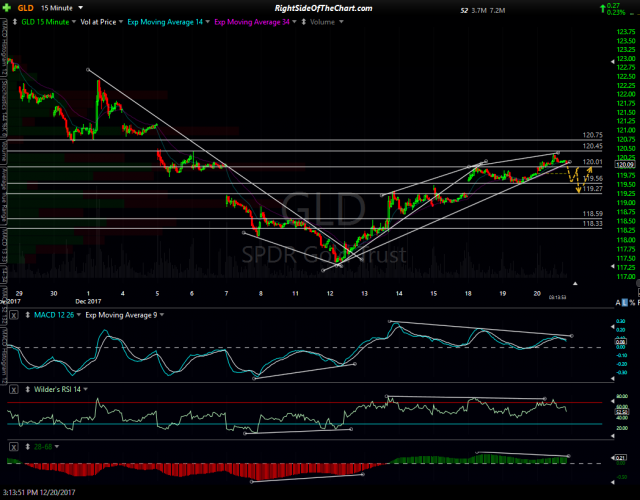
Task: Open the Volume study dropdown
Action: pyautogui.click(x=341, y=22)
